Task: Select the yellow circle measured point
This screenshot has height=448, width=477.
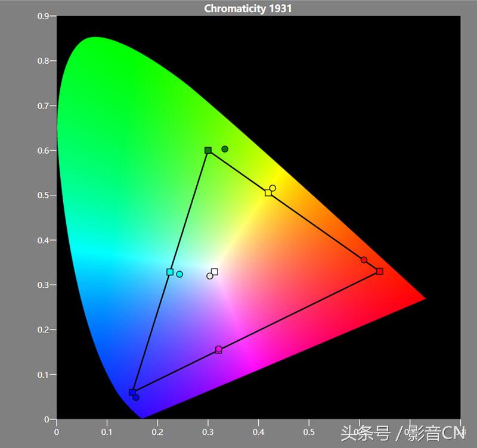Action: pos(273,188)
